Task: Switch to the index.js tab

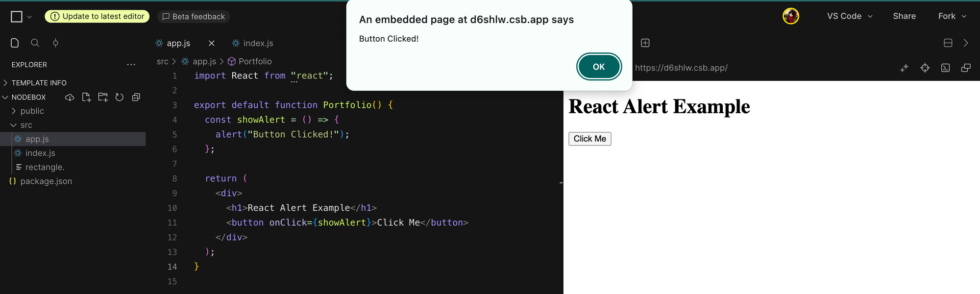Action: (x=258, y=43)
